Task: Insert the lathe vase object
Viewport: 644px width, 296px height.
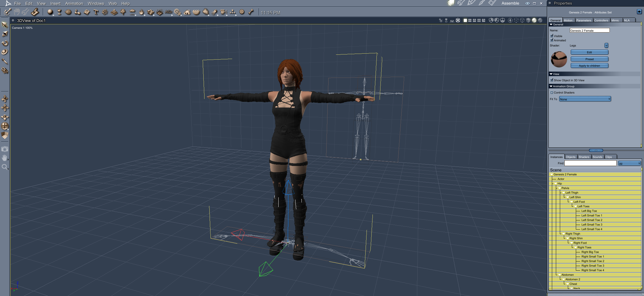Action: click(59, 12)
